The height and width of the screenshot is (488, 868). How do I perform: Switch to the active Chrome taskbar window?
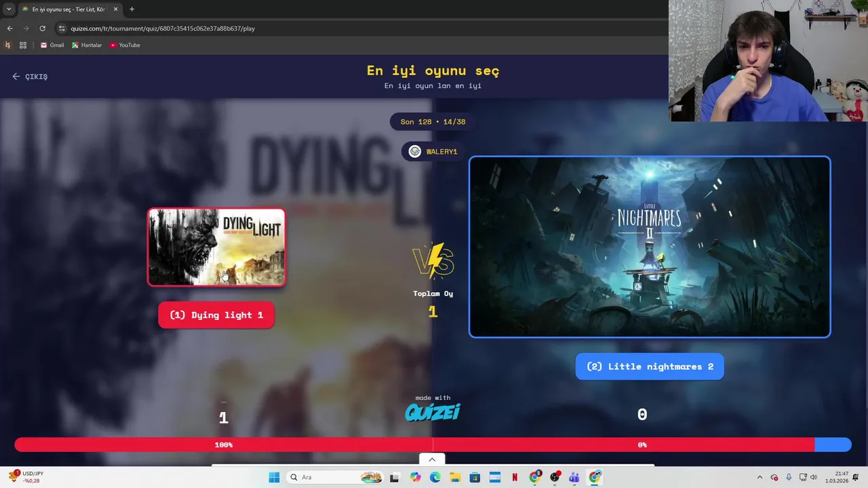(x=595, y=477)
